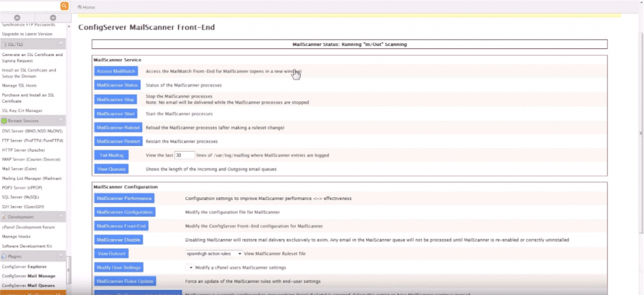Select DNS Server (BIND/NSD/MyDNS) restart
This screenshot has height=295, width=644.
pos(31,131)
